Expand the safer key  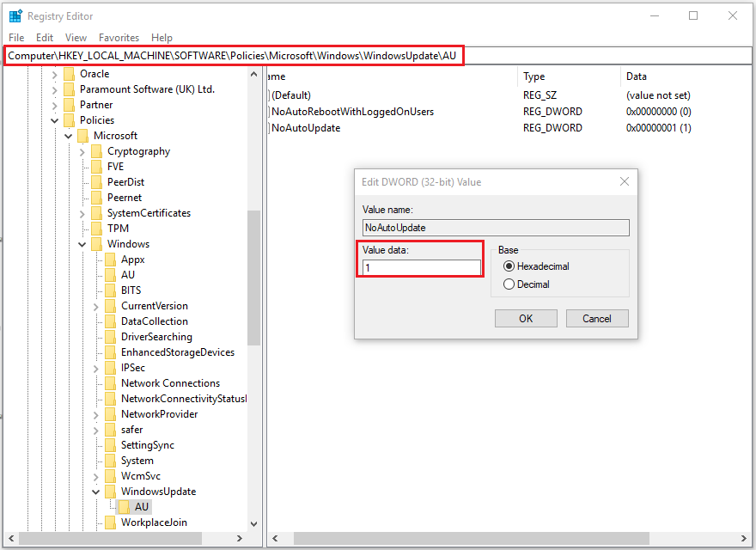tap(96, 431)
